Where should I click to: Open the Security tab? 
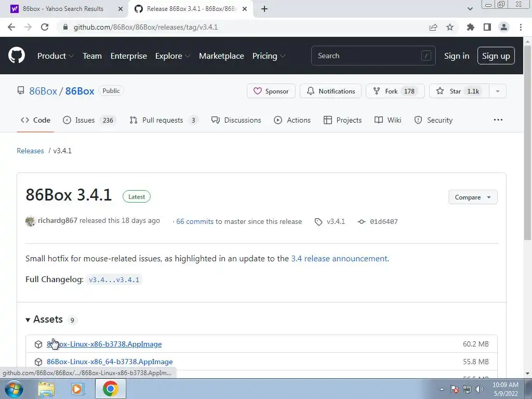pyautogui.click(x=433, y=120)
